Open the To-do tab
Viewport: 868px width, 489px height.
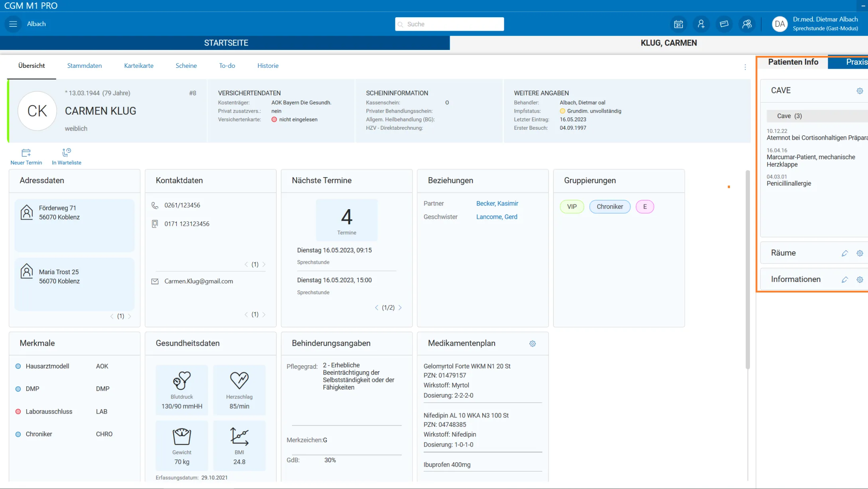(x=227, y=66)
